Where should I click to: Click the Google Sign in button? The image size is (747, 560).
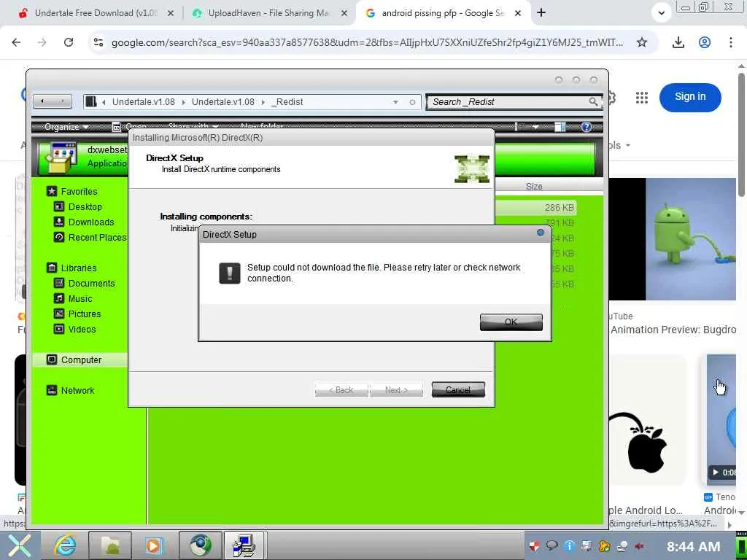tap(690, 97)
